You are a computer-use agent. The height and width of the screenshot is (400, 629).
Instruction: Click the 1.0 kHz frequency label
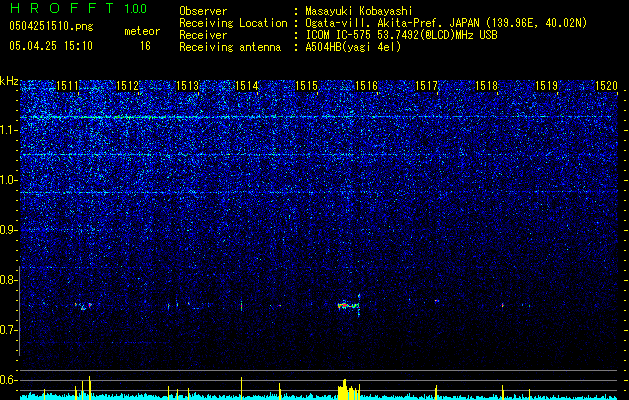click(x=9, y=180)
